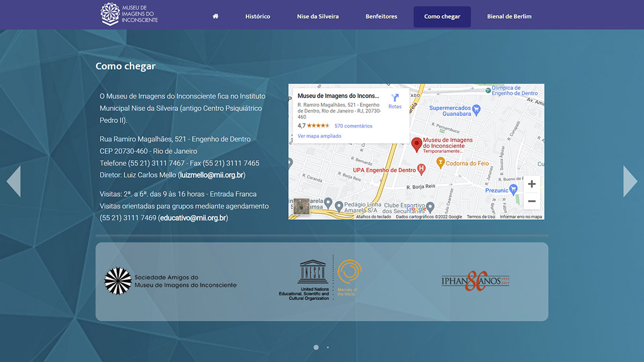Go to previous slide using left arrow
The image size is (644, 362).
(13, 181)
